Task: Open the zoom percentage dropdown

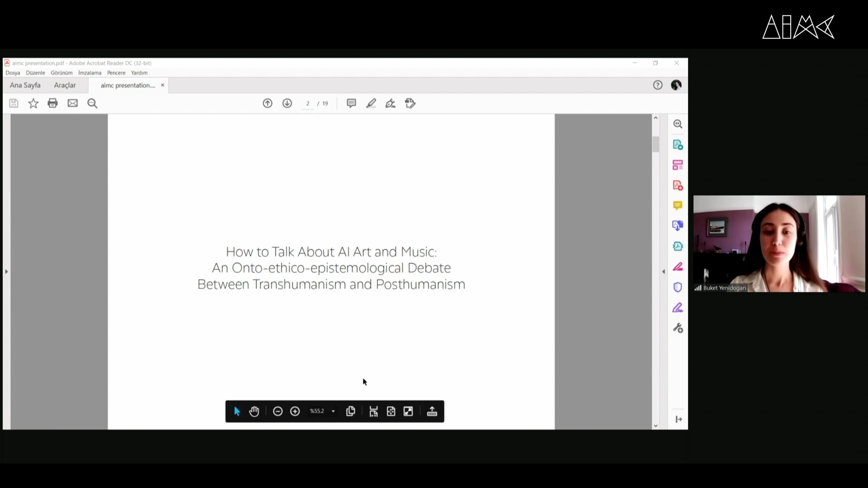Action: click(333, 411)
